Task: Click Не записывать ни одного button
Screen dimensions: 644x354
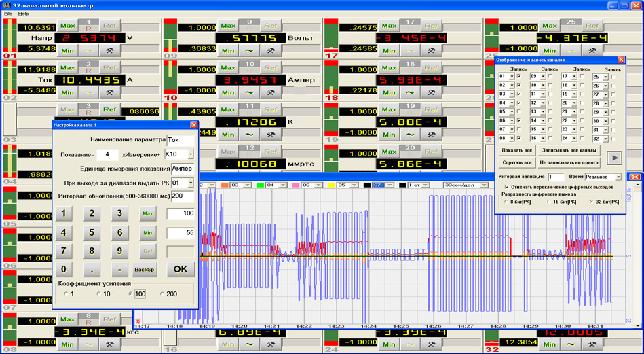Action: [569, 163]
